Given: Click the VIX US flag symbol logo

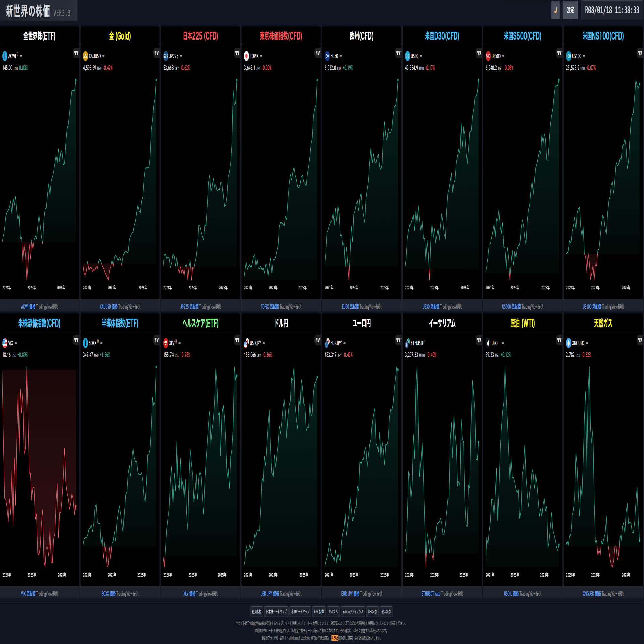Looking at the screenshot, I should pyautogui.click(x=5, y=343).
